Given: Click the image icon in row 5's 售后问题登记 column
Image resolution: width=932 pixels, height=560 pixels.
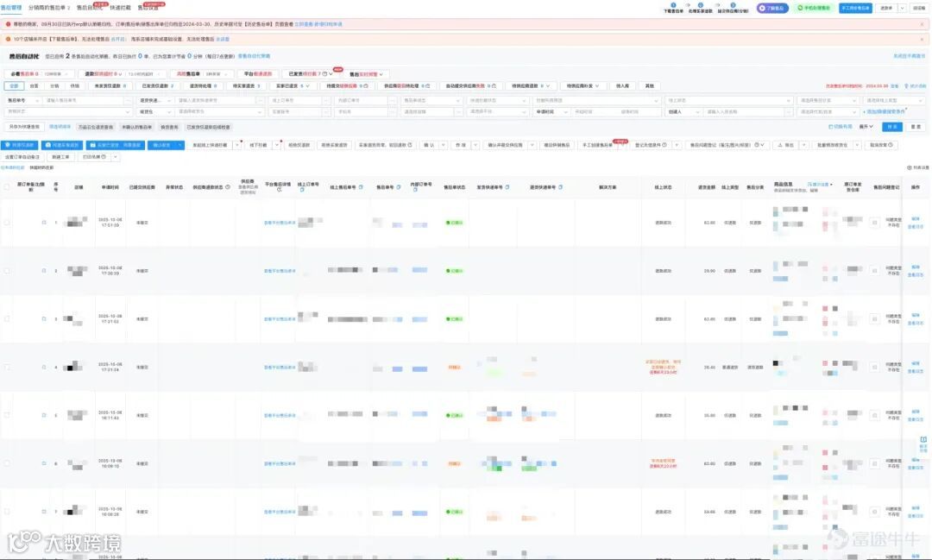Looking at the screenshot, I should [874, 415].
